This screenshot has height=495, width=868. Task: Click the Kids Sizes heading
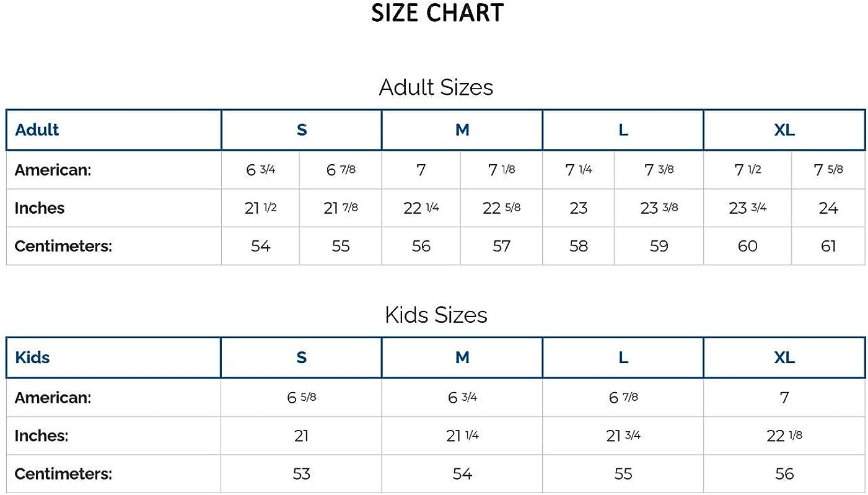(x=436, y=315)
